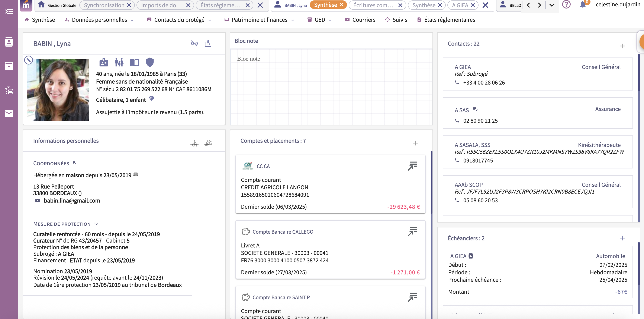Click the identity card icon above birth date
This screenshot has height=319, width=644.
pos(104,62)
